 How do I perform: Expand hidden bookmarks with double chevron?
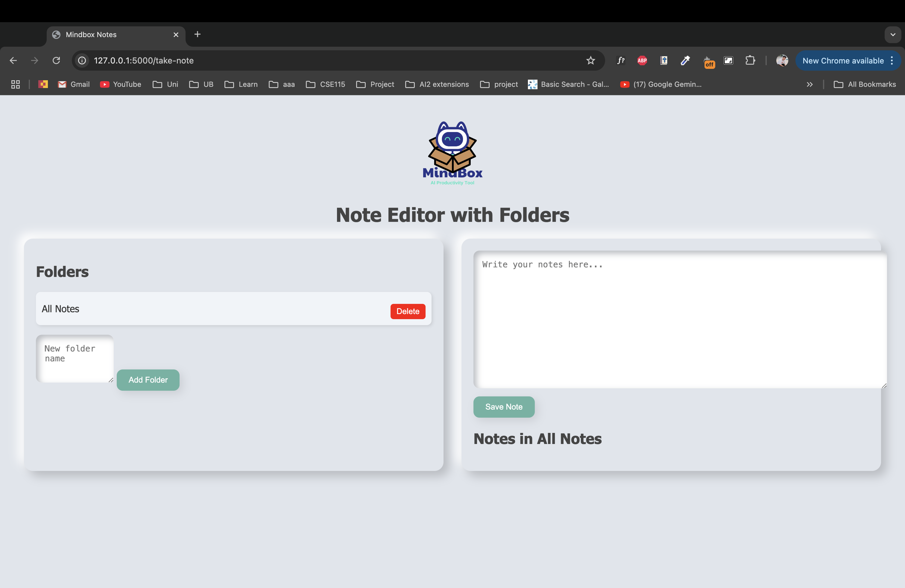click(810, 84)
